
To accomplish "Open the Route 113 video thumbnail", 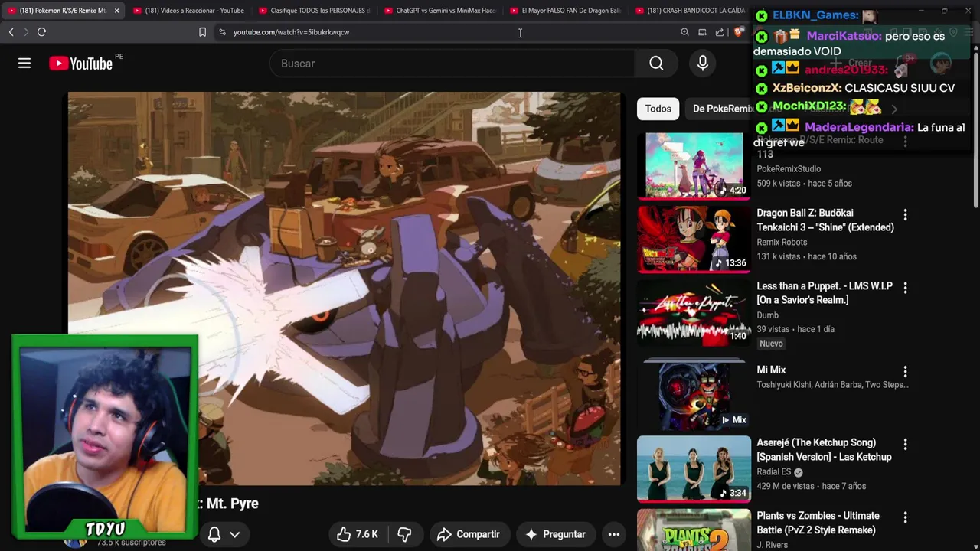I will [694, 166].
